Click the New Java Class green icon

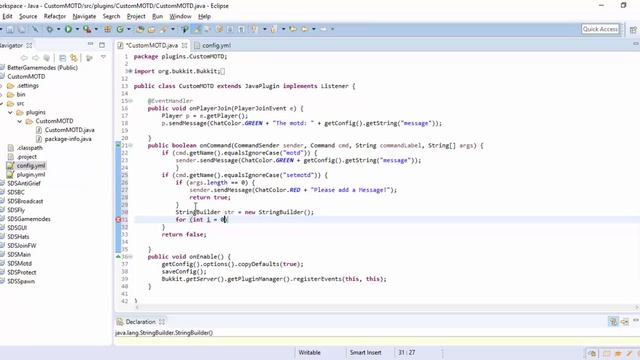tap(120, 29)
